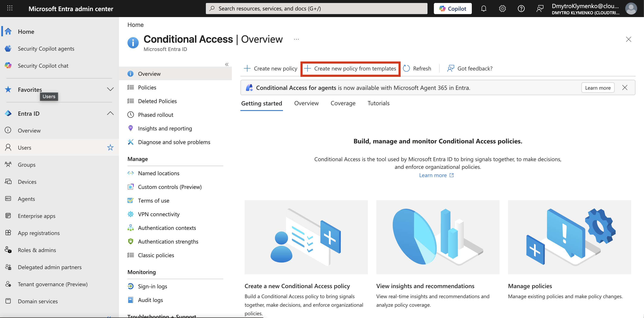Open the help question mark icon
The height and width of the screenshot is (318, 644).
521,9
